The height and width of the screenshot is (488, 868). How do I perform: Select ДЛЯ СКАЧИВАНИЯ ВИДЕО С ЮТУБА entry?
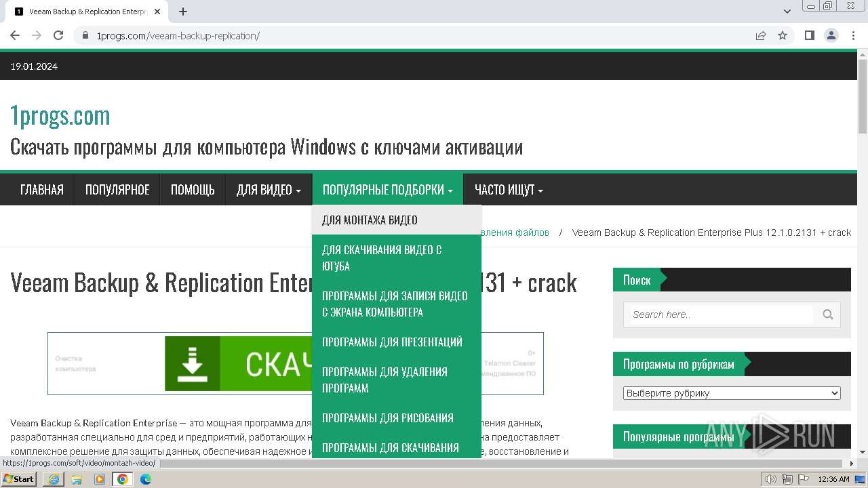[x=397, y=258]
